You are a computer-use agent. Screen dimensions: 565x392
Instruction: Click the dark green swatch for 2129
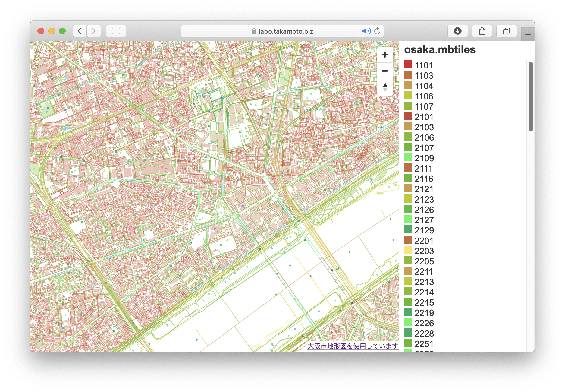pyautogui.click(x=408, y=229)
